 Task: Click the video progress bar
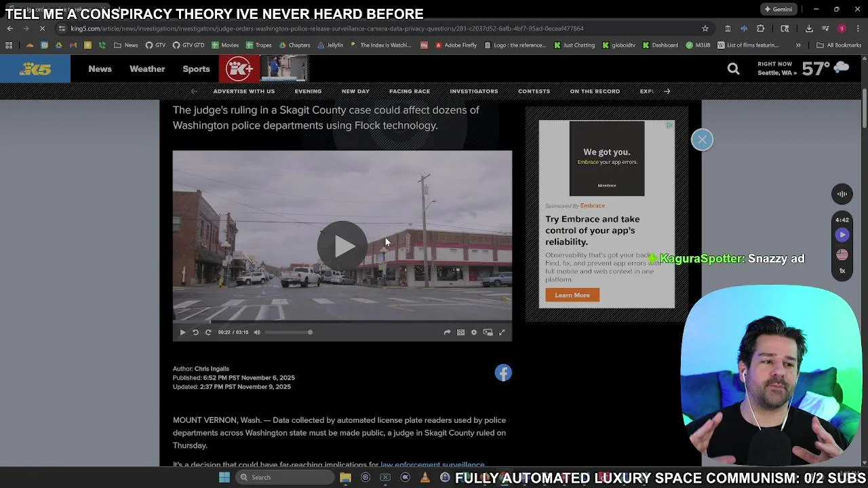(342, 321)
